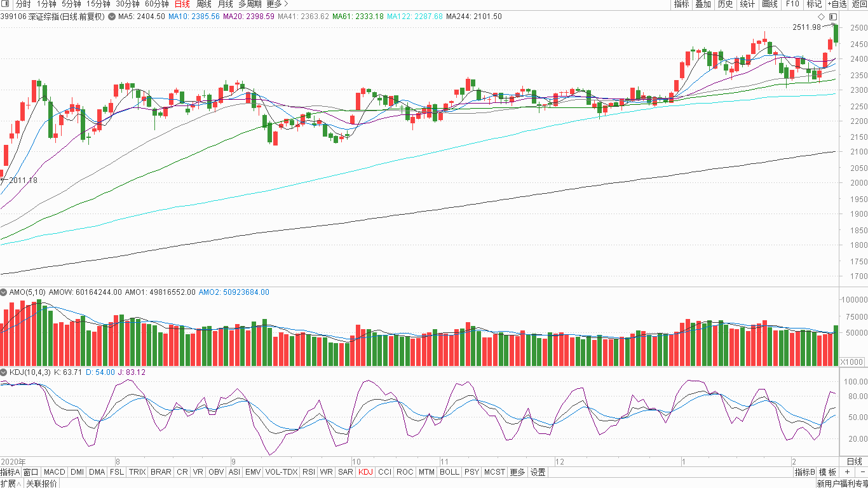
Task: Open the 扩展 tab at the bottom
Action: [x=11, y=484]
